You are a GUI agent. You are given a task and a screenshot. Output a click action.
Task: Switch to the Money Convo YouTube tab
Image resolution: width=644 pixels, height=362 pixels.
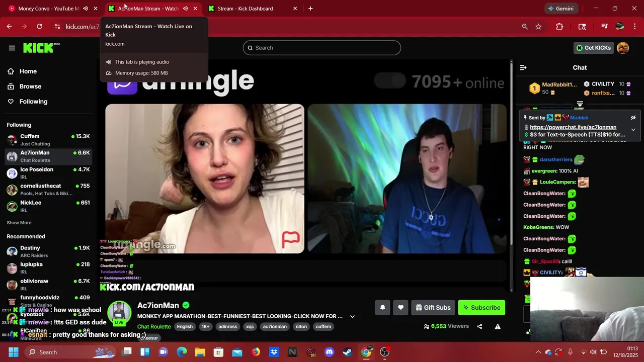pyautogui.click(x=48, y=9)
